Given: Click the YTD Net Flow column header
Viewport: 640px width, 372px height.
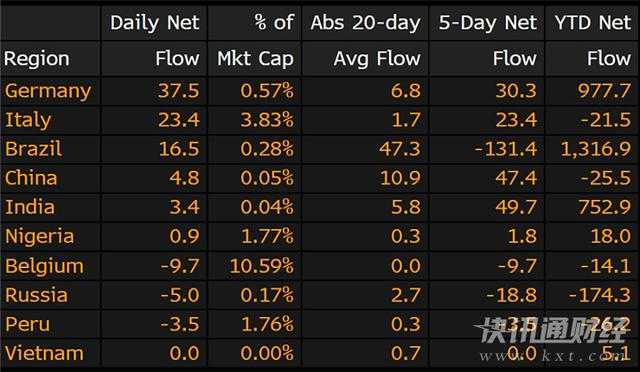Looking at the screenshot, I should [592, 40].
